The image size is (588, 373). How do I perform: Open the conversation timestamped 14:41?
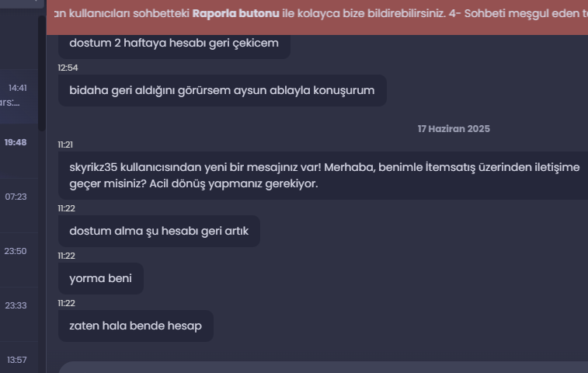19,96
